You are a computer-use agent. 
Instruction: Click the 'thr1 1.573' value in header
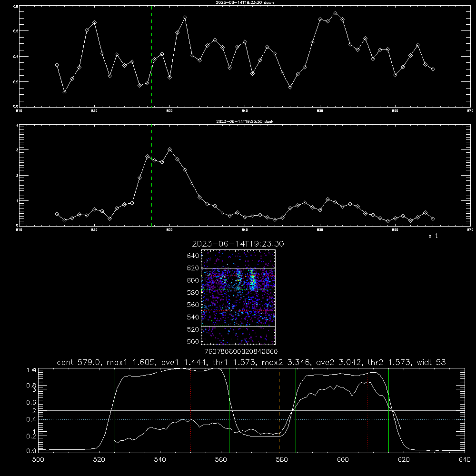(x=234, y=362)
